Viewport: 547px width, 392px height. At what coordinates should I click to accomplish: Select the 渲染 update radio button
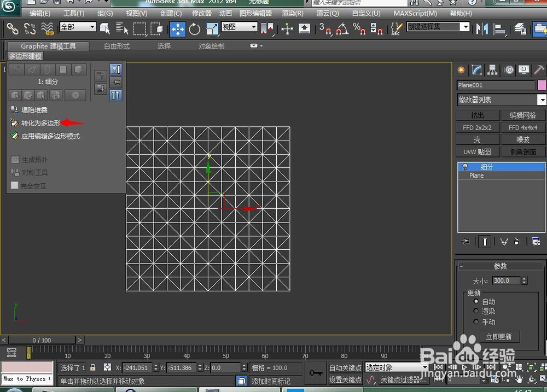tap(476, 311)
